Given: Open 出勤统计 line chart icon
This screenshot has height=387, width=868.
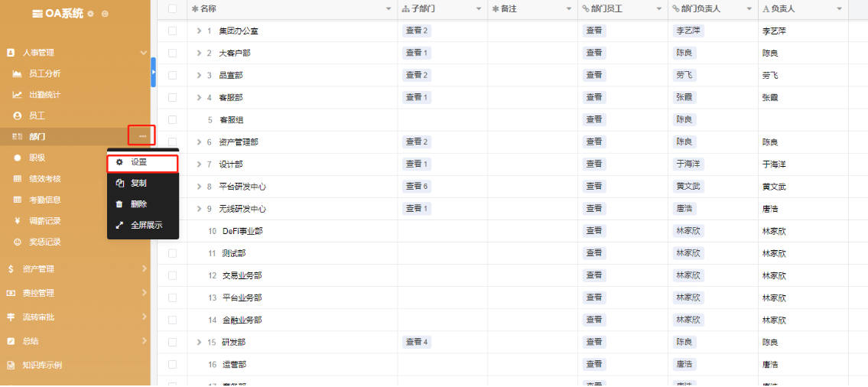Looking at the screenshot, I should pyautogui.click(x=17, y=95).
